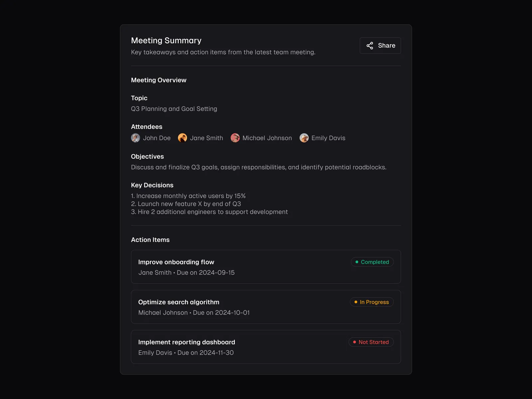Viewport: 532px width, 399px height.
Task: Click the green Completed status dot
Action: [357, 262]
